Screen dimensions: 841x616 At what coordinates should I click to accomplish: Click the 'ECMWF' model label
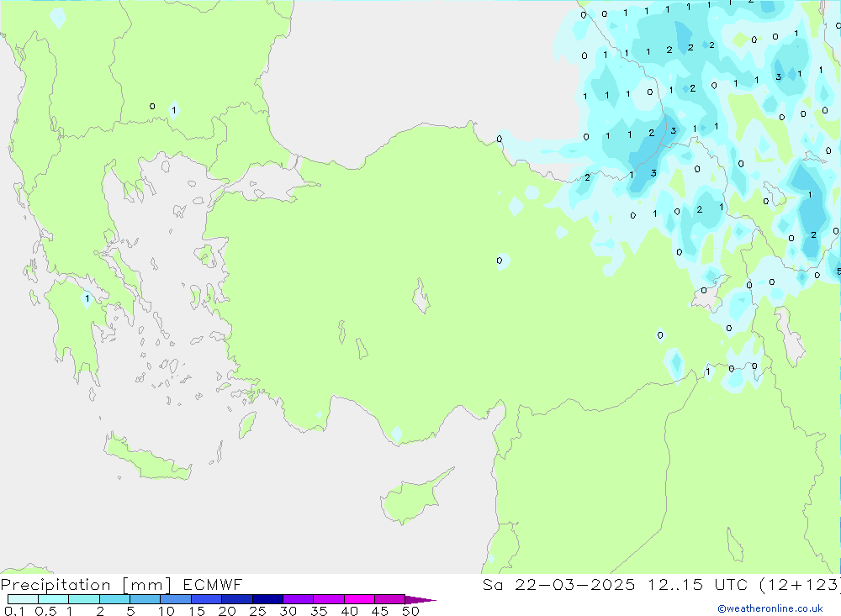213,584
